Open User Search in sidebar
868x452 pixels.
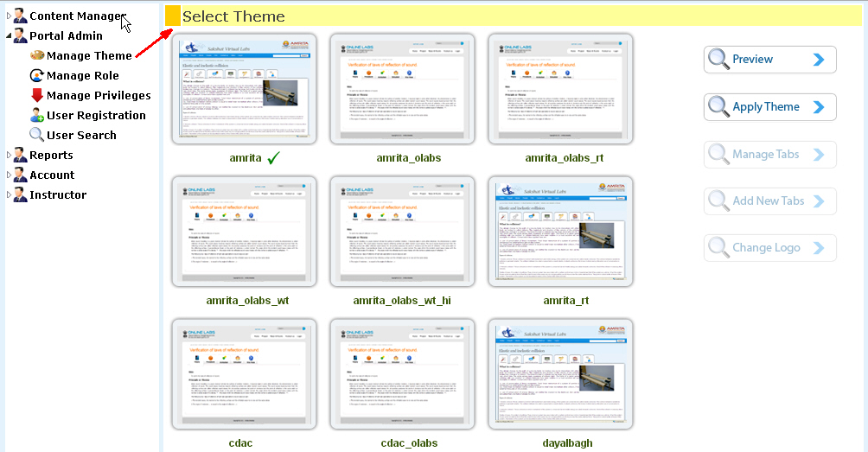[x=81, y=135]
